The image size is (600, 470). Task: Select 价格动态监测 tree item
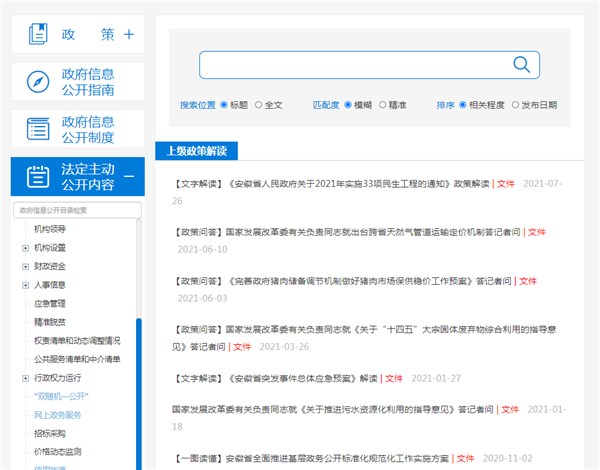(x=57, y=452)
